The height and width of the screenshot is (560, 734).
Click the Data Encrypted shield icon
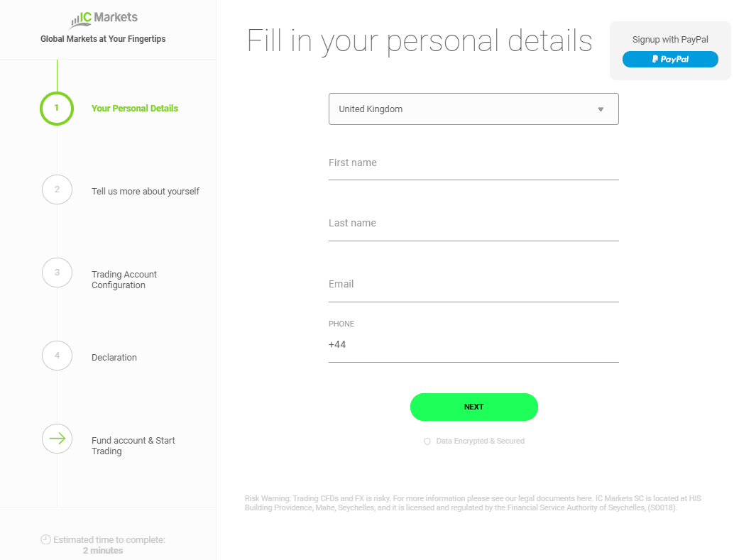(427, 441)
